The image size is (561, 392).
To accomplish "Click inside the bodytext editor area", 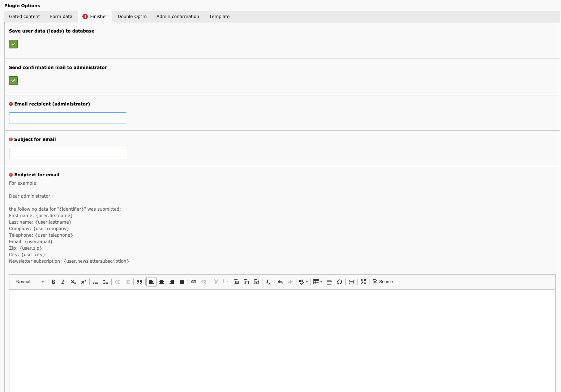I will (x=282, y=341).
